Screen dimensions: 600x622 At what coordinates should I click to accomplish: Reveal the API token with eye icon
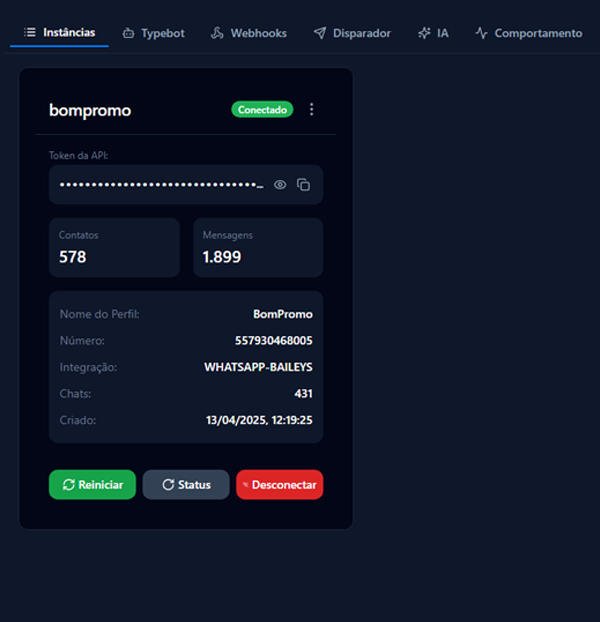(x=280, y=185)
